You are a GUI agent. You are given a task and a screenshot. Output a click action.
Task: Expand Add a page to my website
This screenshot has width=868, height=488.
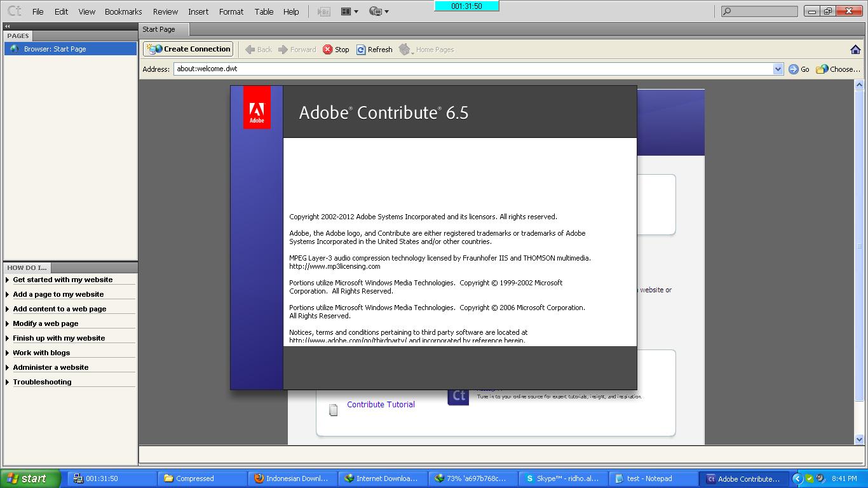point(58,294)
